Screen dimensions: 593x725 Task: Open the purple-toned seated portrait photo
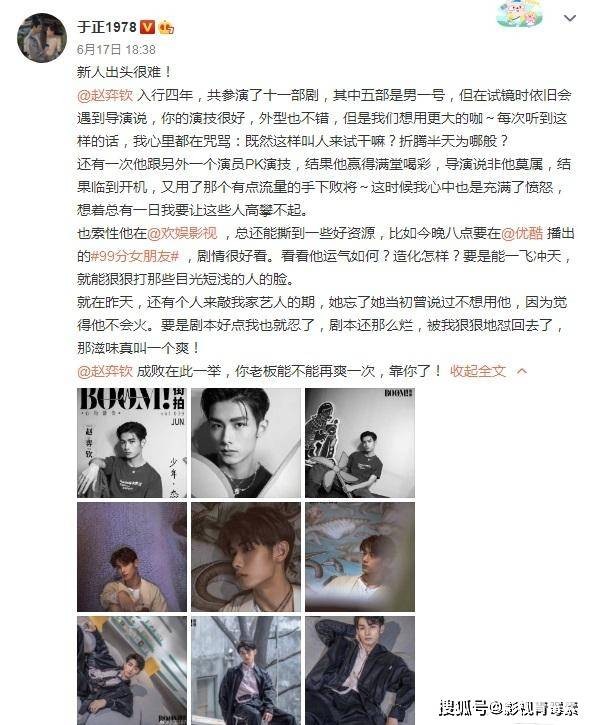[x=132, y=557]
